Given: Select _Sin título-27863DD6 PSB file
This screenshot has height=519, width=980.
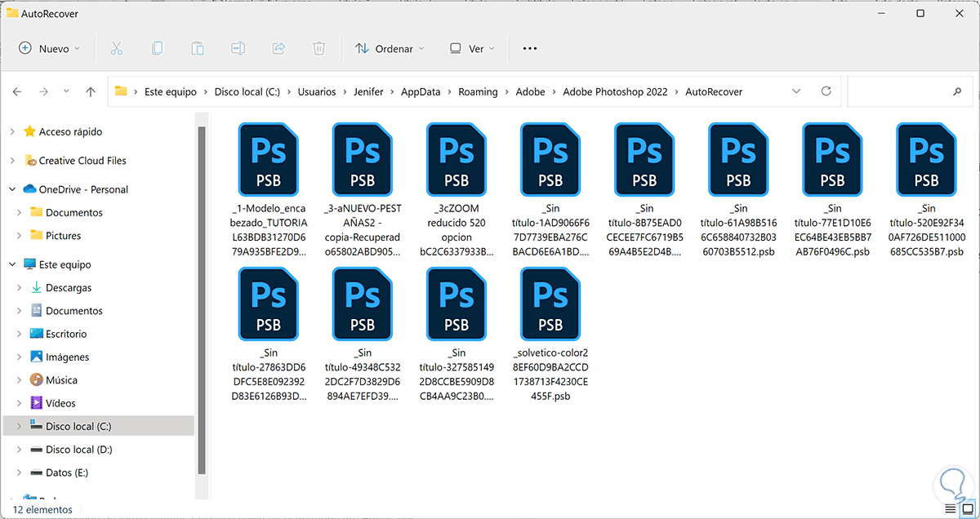Looking at the screenshot, I should click(269, 335).
